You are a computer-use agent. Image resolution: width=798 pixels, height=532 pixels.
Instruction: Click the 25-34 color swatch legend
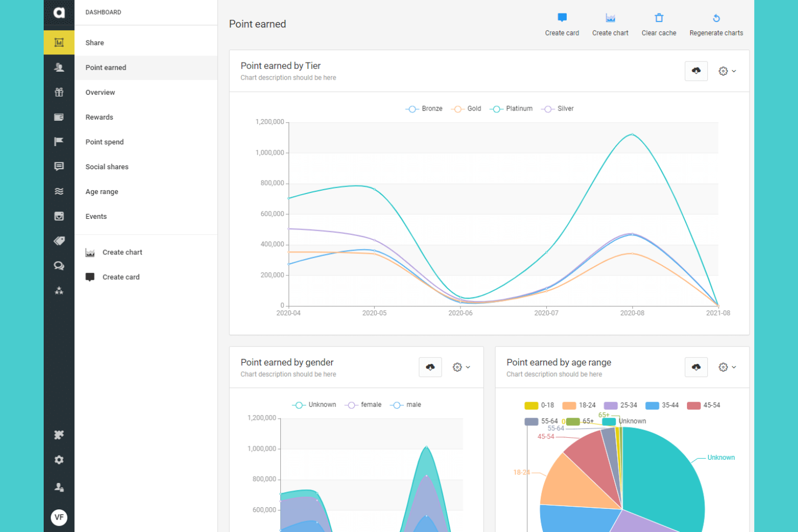(610, 405)
